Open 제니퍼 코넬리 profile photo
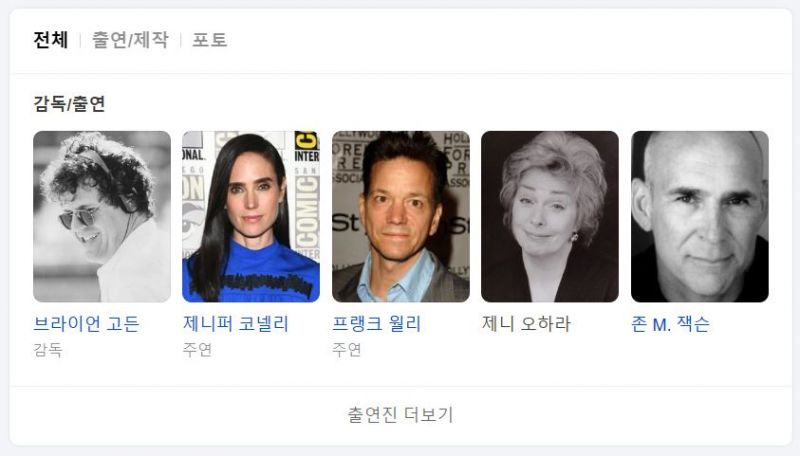 click(x=251, y=216)
